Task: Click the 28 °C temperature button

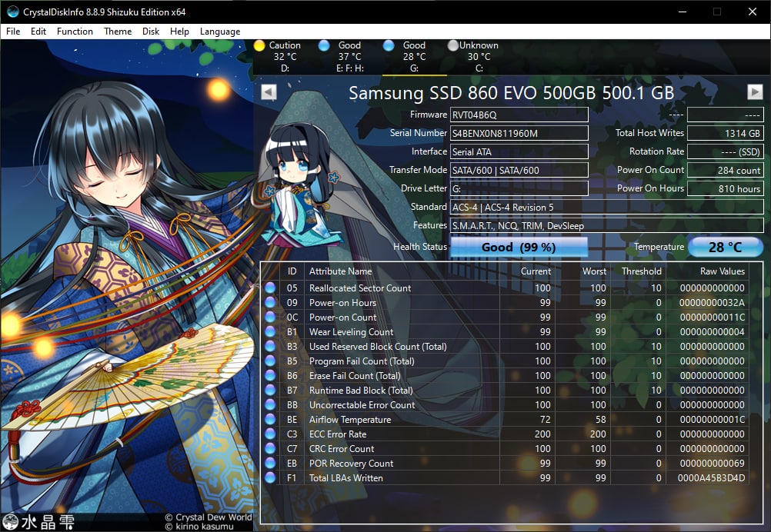Action: [726, 247]
